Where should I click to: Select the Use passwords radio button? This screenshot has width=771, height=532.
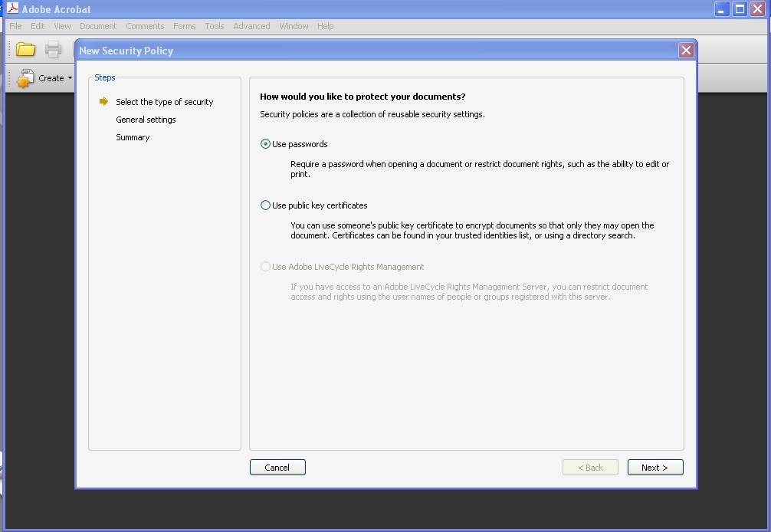point(265,144)
